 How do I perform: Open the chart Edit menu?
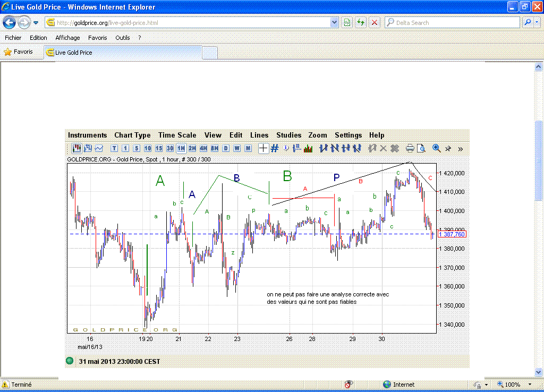click(x=236, y=135)
